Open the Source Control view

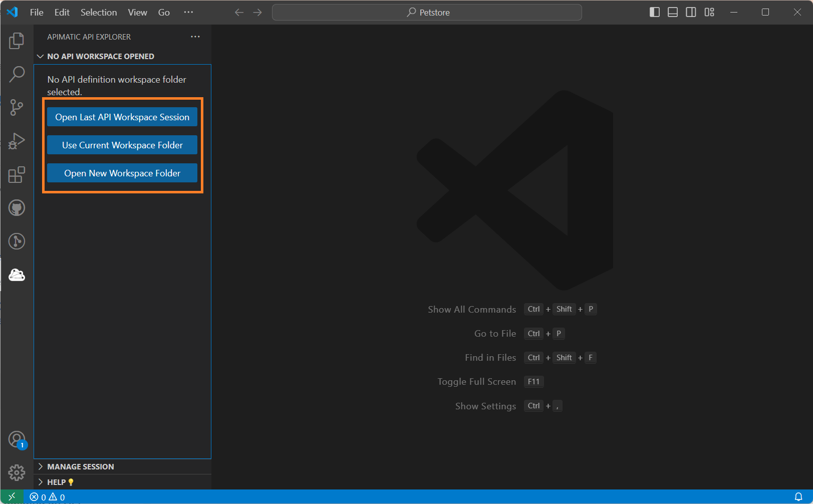[x=17, y=107]
